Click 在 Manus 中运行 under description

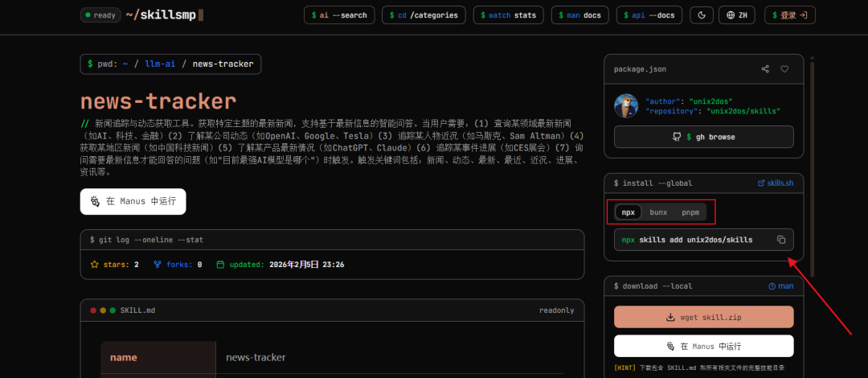pos(133,202)
